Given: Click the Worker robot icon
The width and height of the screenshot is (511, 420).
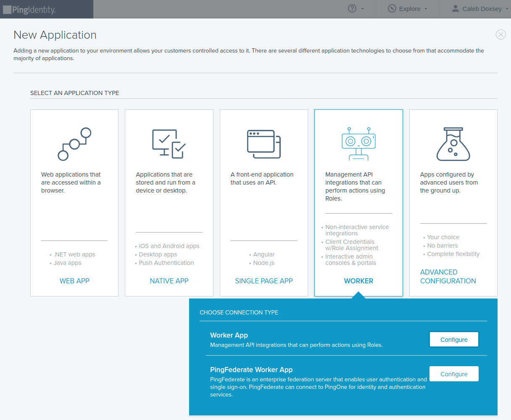Looking at the screenshot, I should pos(358,144).
